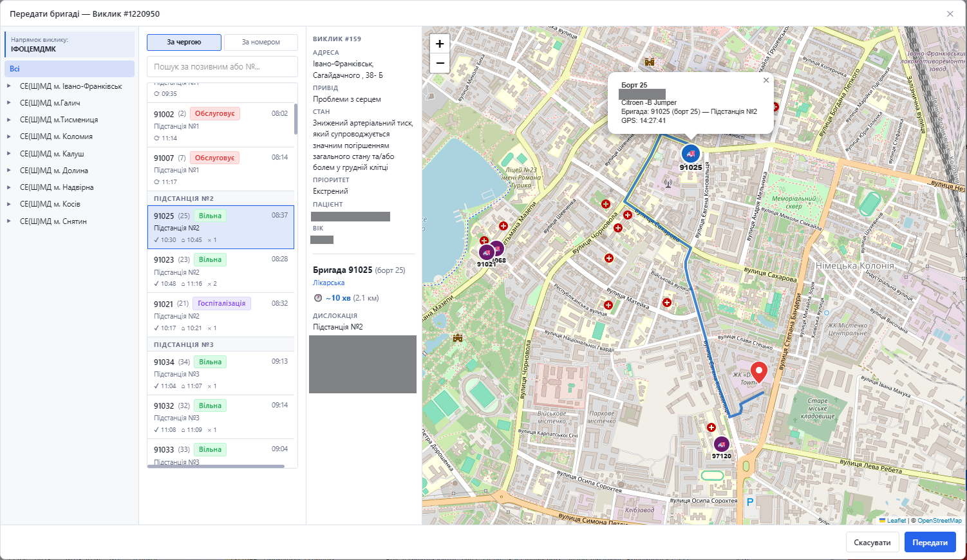Click the parking P icon on map

click(749, 501)
